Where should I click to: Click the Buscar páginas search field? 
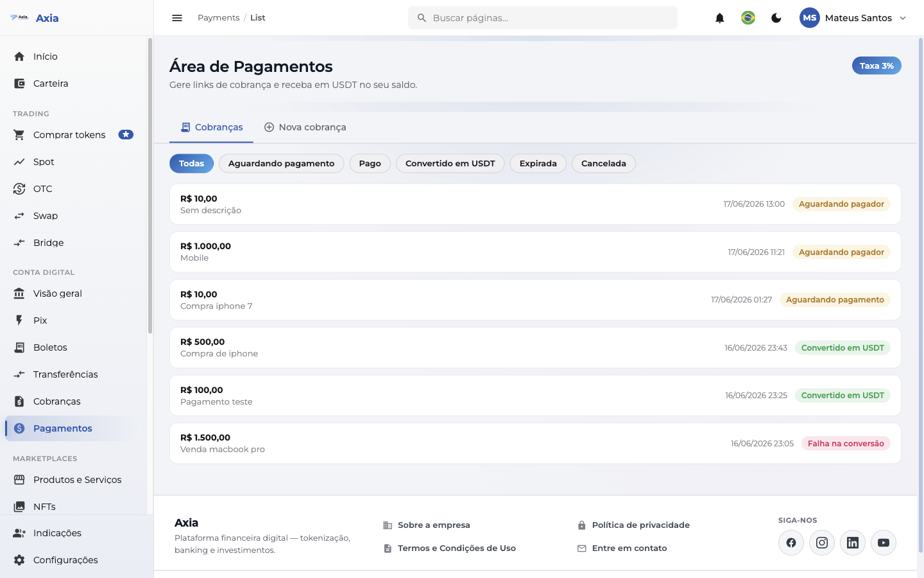tap(543, 18)
